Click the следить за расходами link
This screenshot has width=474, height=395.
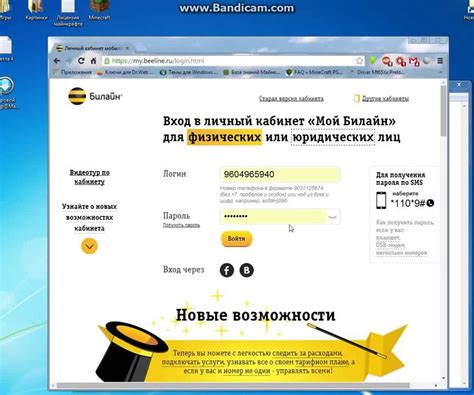pos(307,353)
